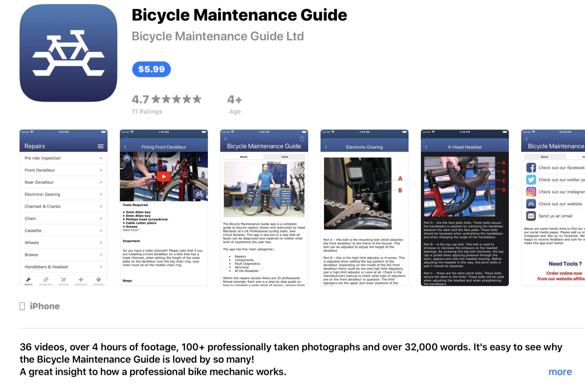Play the Fitting Front Derailleur video

pos(163,177)
